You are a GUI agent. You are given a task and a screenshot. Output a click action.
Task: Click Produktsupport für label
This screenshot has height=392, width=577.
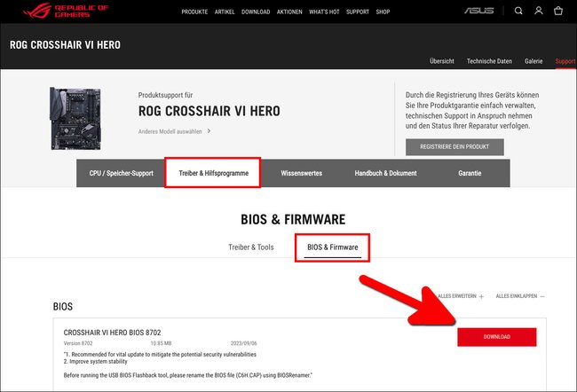166,95
